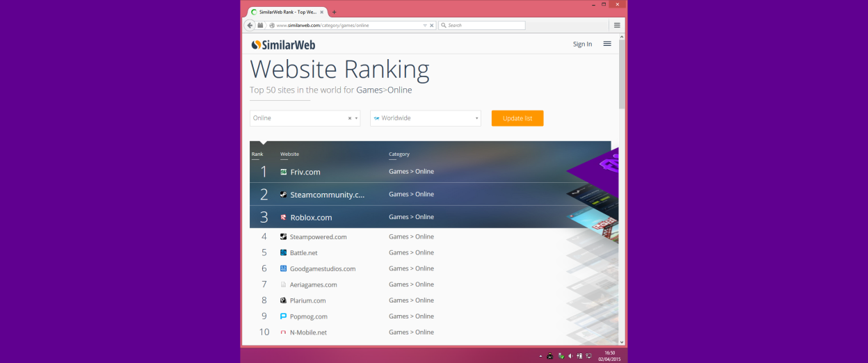
Task: Click the Steampowered.com favicon
Action: (283, 236)
